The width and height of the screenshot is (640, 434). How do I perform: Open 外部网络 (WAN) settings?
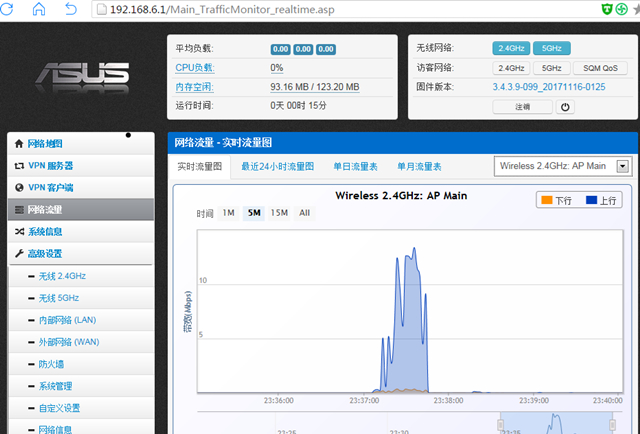pos(81,342)
